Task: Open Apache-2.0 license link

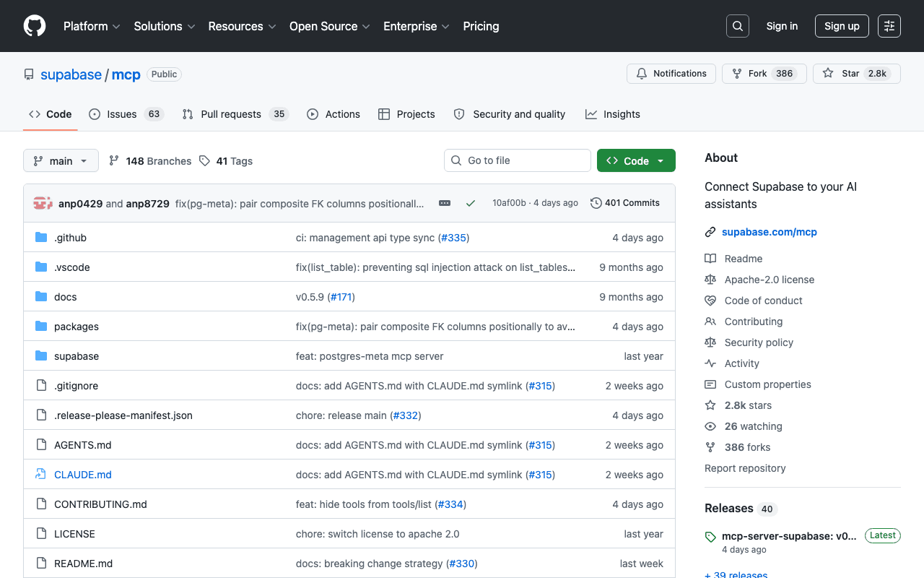Action: click(x=759, y=280)
